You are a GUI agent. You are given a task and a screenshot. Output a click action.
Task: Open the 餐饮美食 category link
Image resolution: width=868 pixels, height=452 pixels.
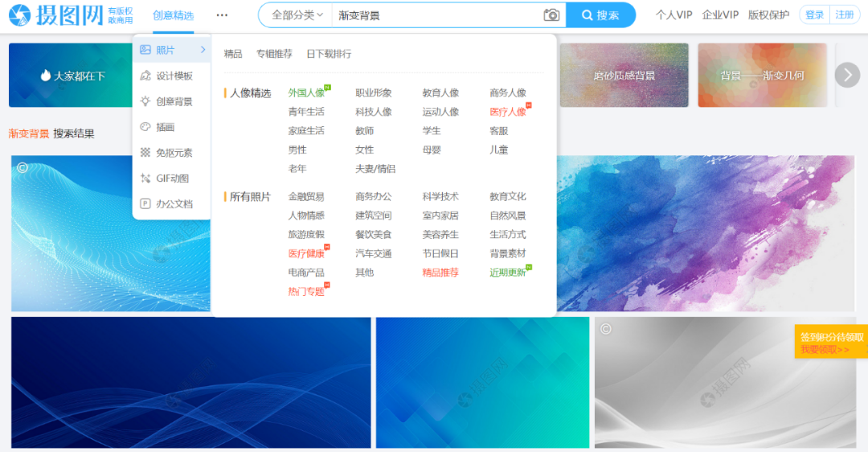pyautogui.click(x=373, y=235)
